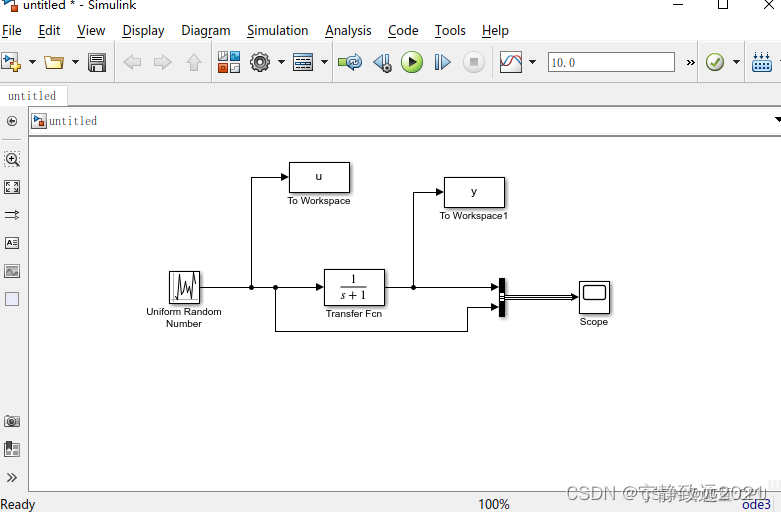Select the Scope block
The height and width of the screenshot is (512, 781).
594,297
